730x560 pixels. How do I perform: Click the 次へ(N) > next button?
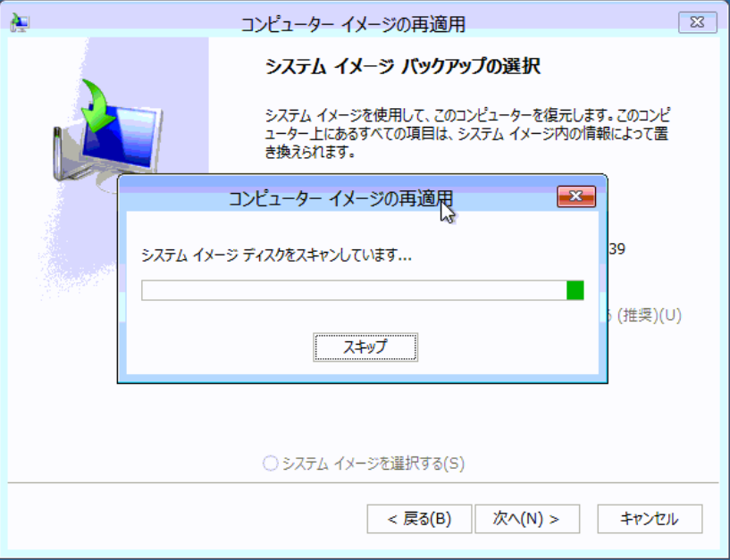tap(527, 519)
